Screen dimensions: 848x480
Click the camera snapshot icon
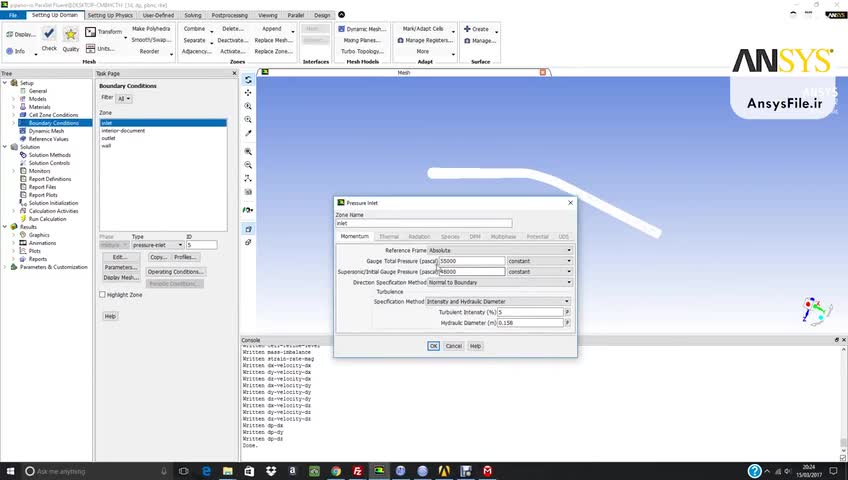[248, 192]
